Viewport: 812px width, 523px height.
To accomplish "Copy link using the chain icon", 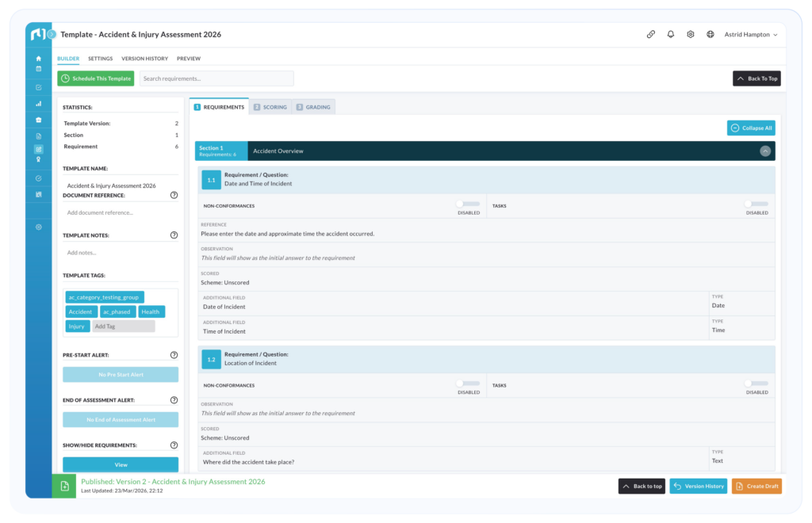I will 651,34.
